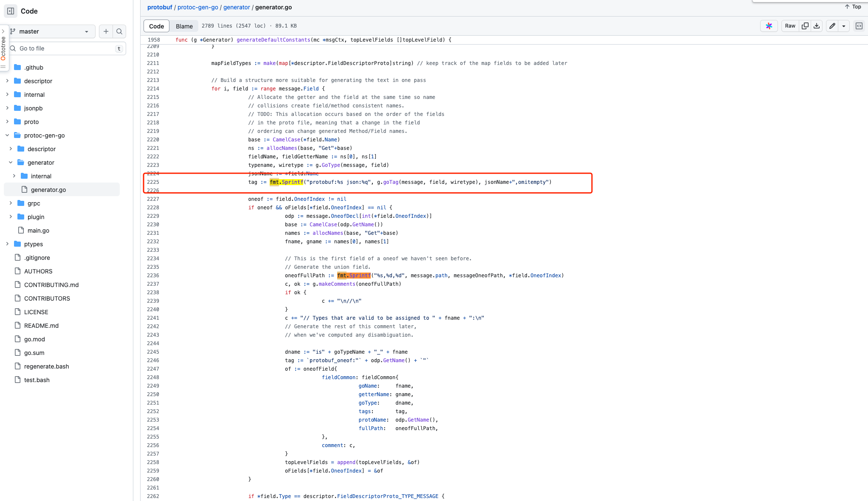Open the Raw file view

[x=790, y=26]
